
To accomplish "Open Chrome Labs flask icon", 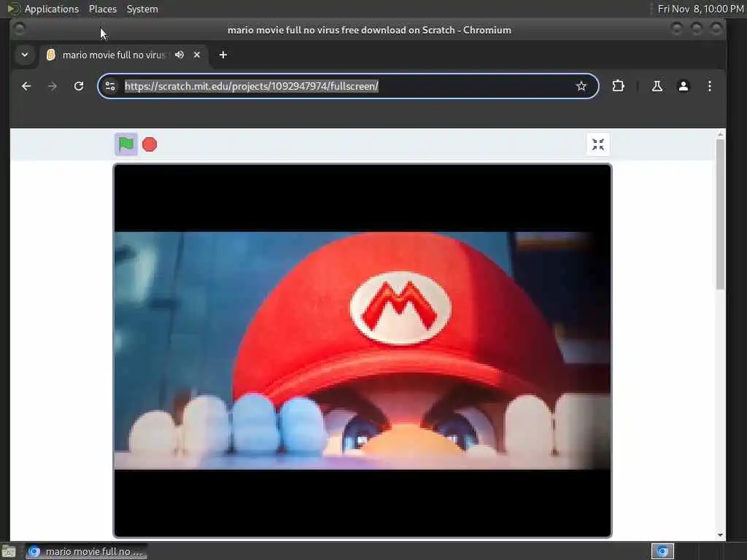I will pyautogui.click(x=657, y=86).
